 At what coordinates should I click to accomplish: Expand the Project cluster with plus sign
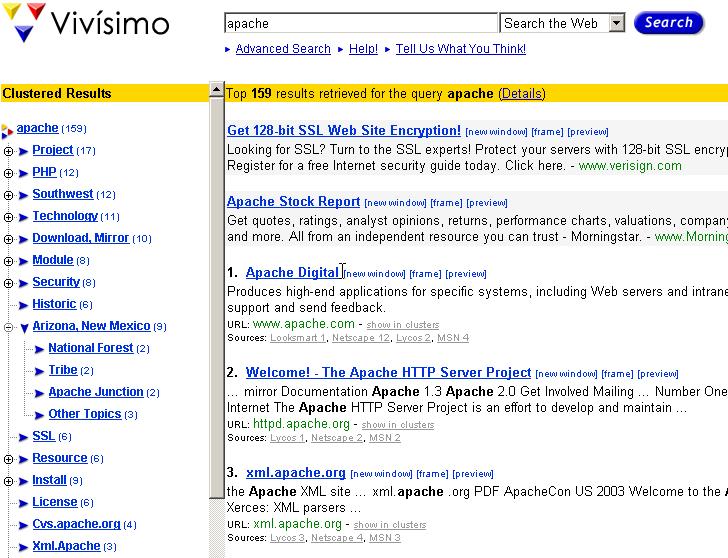point(8,151)
